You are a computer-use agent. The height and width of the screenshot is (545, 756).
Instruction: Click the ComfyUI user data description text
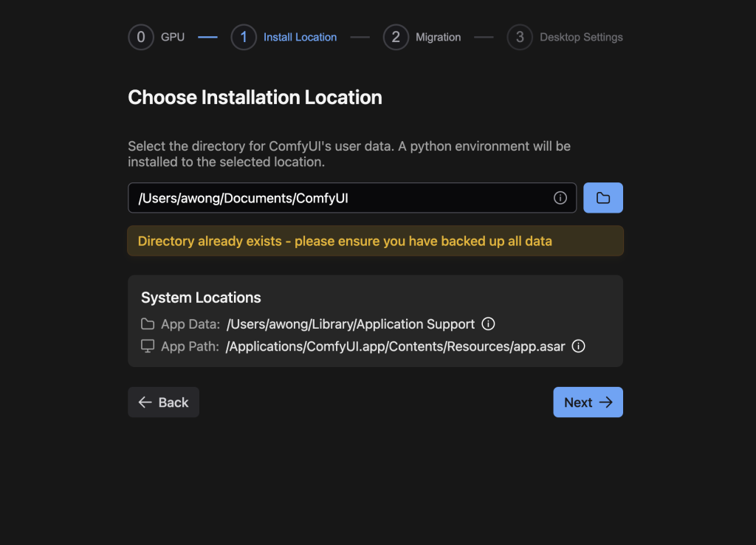348,154
